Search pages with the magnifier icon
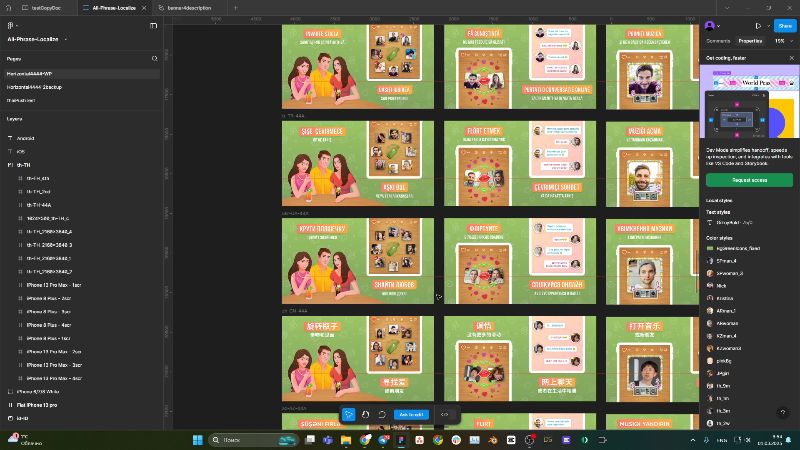This screenshot has width=800, height=450. pos(155,59)
